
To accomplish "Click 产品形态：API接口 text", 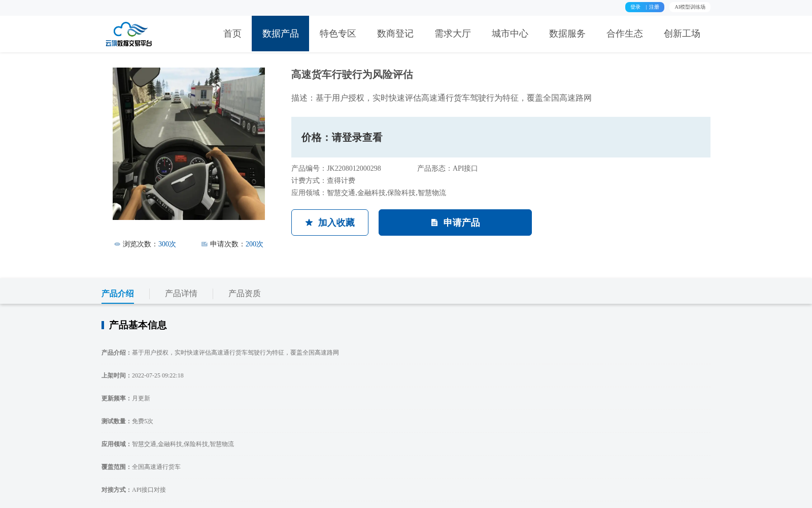I will tap(448, 169).
